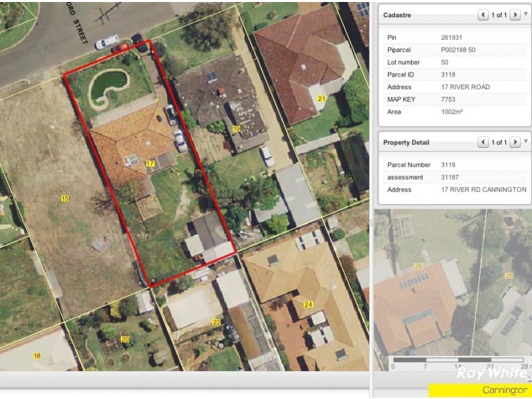Image resolution: width=532 pixels, height=399 pixels.
Task: Click the lot 18 parcel label
Action: (37, 356)
